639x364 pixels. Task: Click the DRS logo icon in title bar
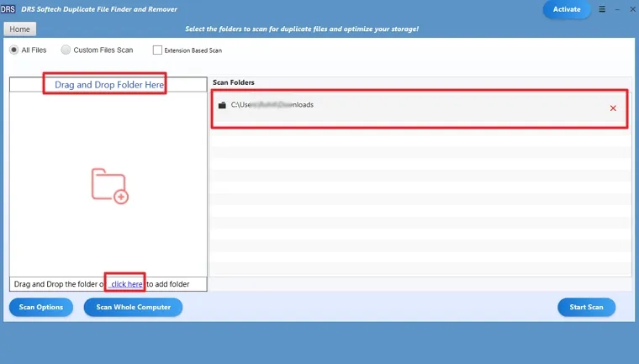8,8
